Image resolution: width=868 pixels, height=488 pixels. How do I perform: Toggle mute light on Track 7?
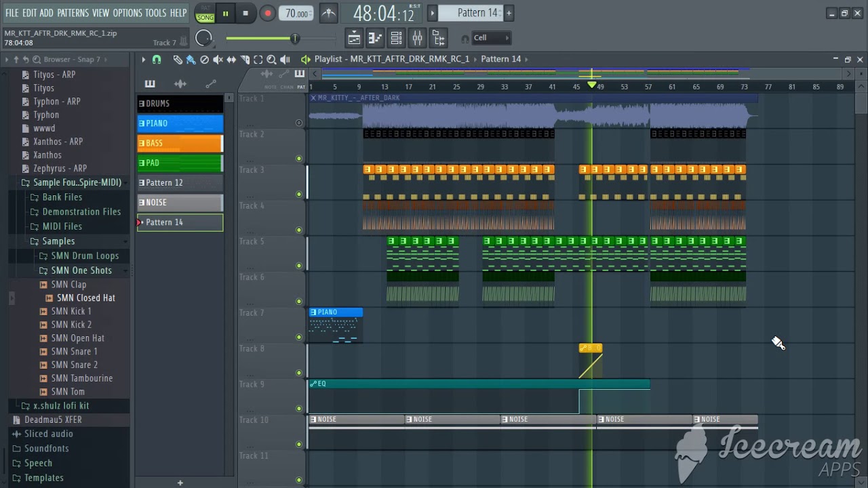pyautogui.click(x=299, y=337)
